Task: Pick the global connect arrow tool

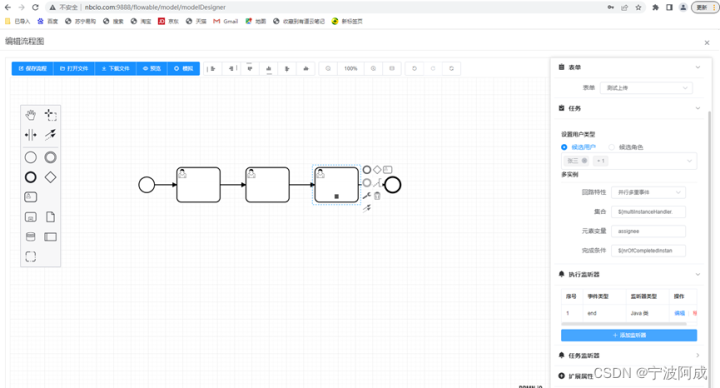Action: click(51, 135)
